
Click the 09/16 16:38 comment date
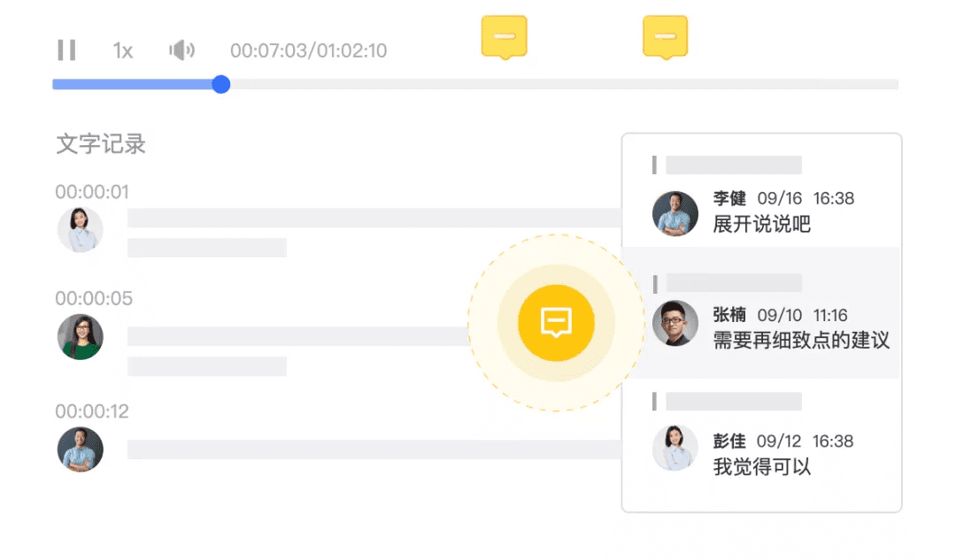pyautogui.click(x=806, y=198)
